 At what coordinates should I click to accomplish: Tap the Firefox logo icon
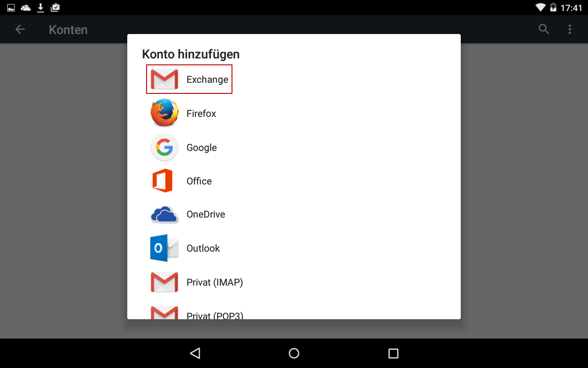click(164, 113)
